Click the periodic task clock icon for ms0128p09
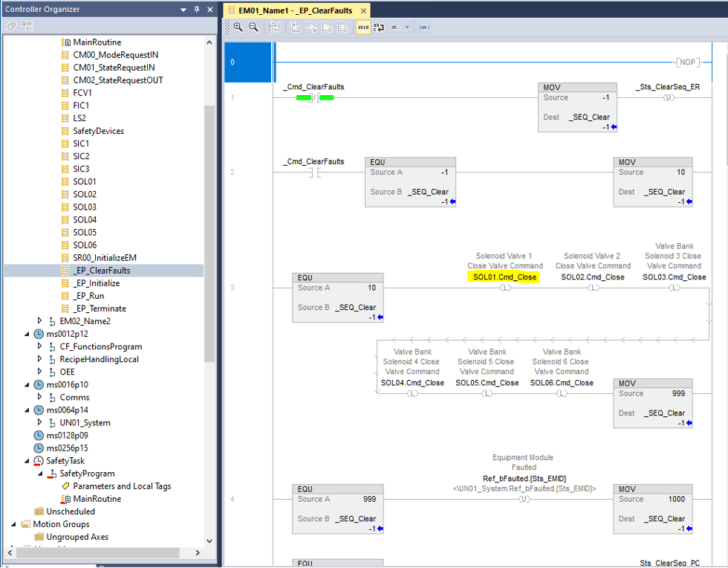This screenshot has height=568, width=728. 39,436
